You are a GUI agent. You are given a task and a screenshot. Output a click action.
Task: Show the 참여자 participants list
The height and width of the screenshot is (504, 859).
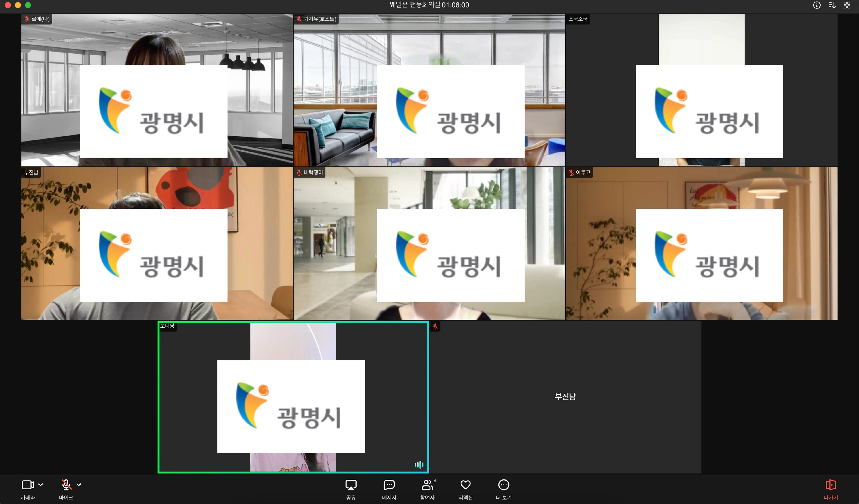427,489
